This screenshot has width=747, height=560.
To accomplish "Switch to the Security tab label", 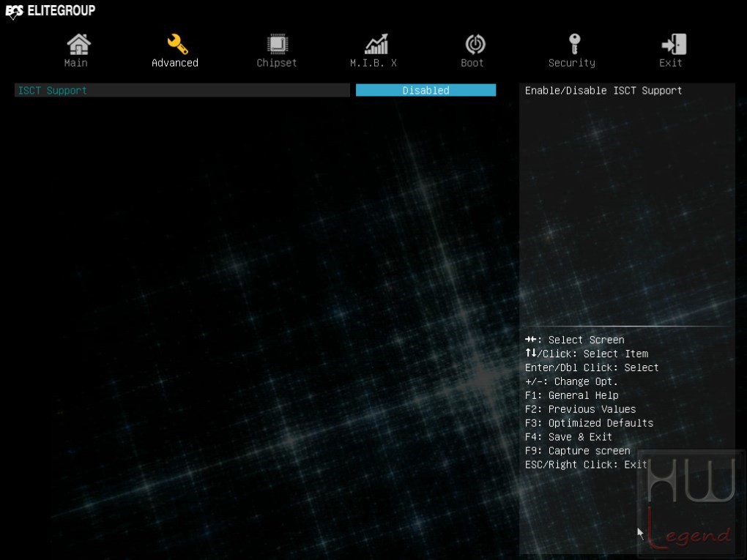I will (572, 63).
